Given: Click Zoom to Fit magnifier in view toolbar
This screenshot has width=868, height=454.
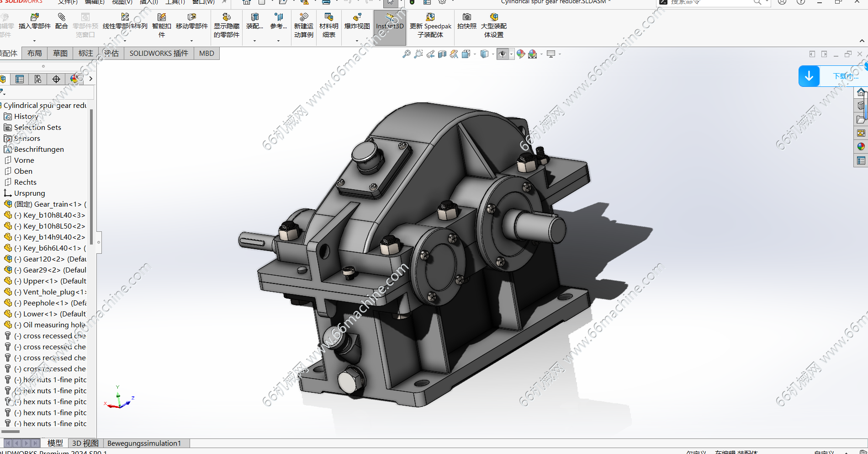Looking at the screenshot, I should coord(406,54).
